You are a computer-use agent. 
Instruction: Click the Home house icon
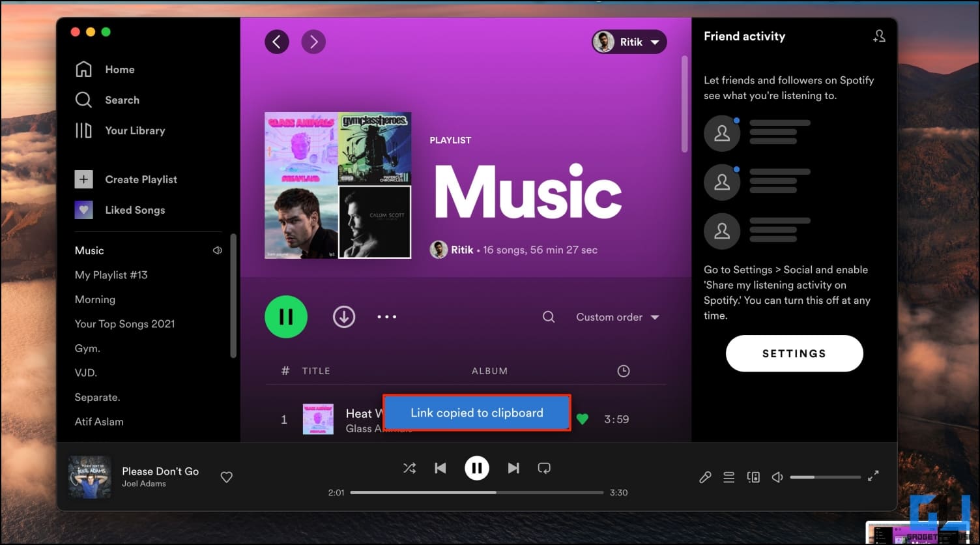(x=83, y=69)
